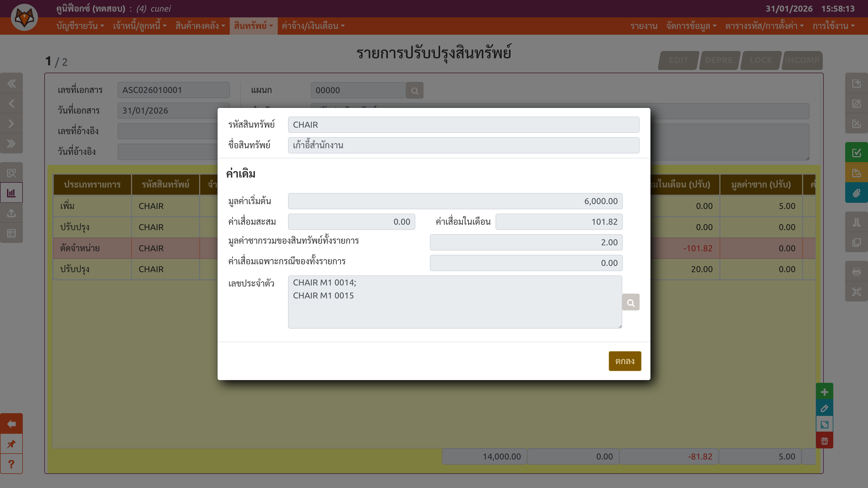This screenshot has height=488, width=868.
Task: Click the question mark help icon
Action: pos(11,464)
